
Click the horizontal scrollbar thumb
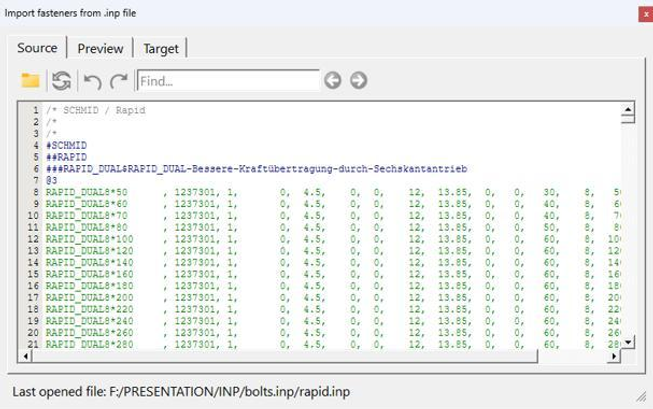[284, 356]
